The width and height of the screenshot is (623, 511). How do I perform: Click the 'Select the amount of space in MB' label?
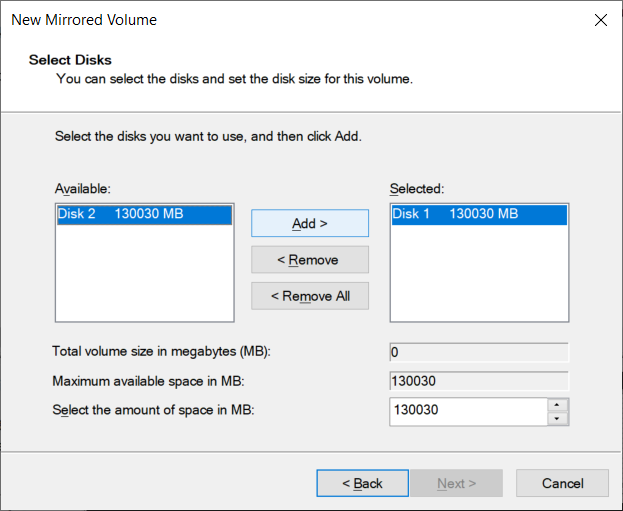pos(153,410)
